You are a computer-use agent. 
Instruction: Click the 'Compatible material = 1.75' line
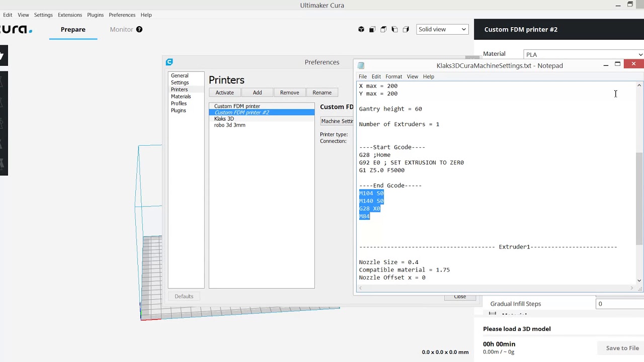[405, 270]
